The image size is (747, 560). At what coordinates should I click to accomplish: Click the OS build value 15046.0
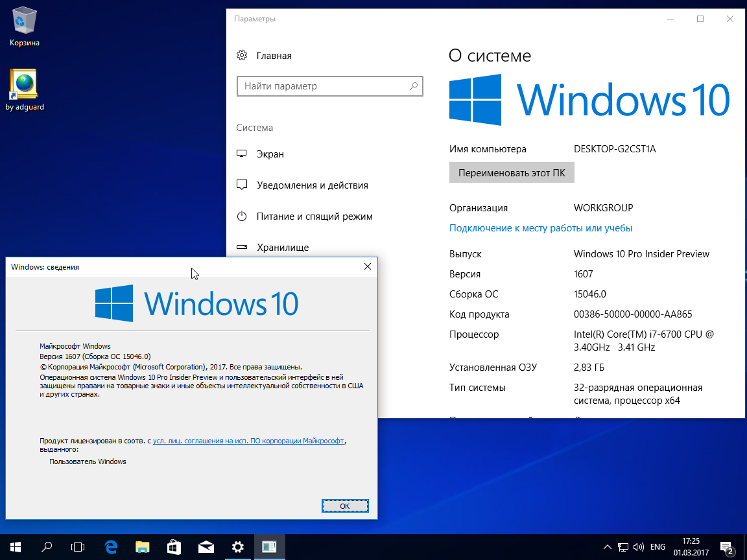click(x=590, y=294)
